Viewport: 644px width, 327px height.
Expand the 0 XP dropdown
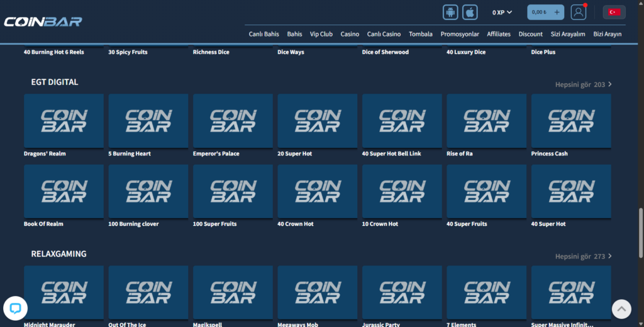point(502,12)
